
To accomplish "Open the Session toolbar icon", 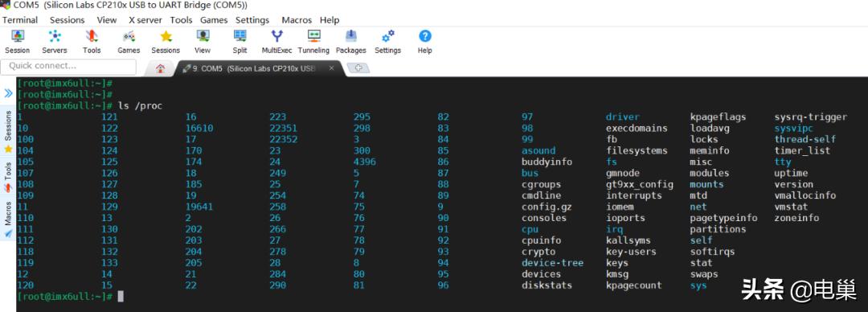I will point(17,42).
